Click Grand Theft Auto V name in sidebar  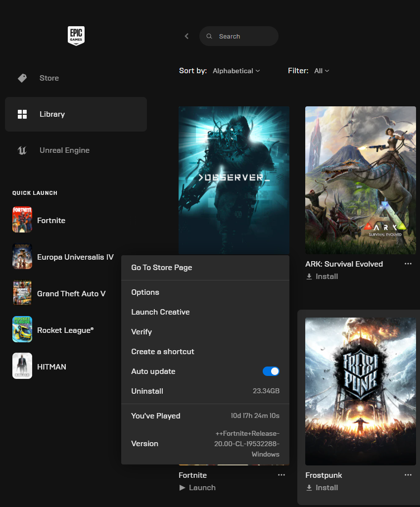(71, 294)
